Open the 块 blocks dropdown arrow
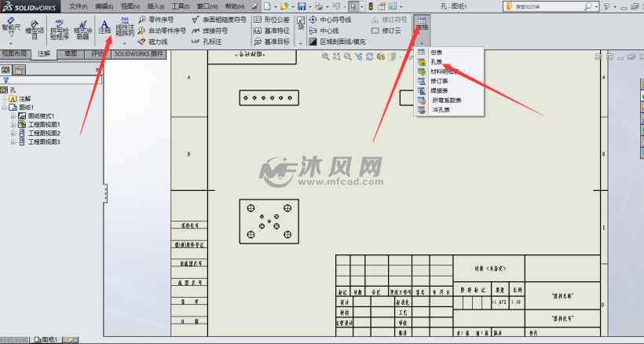 click(301, 42)
